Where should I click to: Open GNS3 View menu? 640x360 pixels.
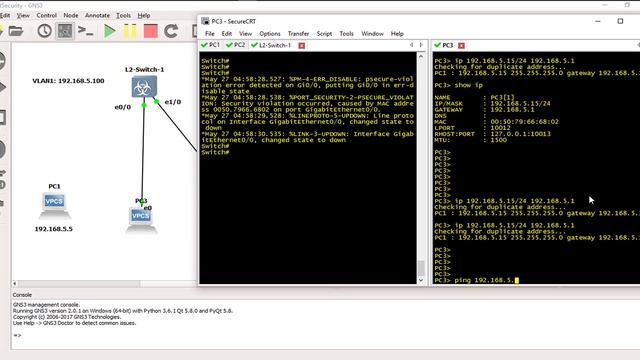[x=23, y=16]
